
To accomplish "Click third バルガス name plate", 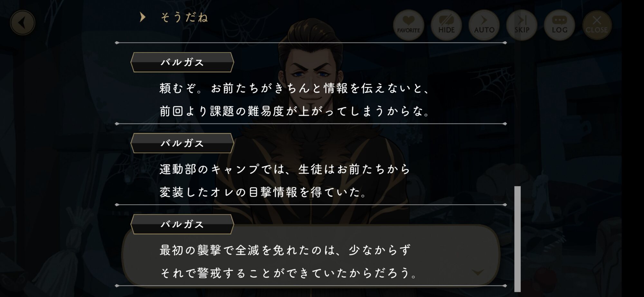I will point(182,224).
